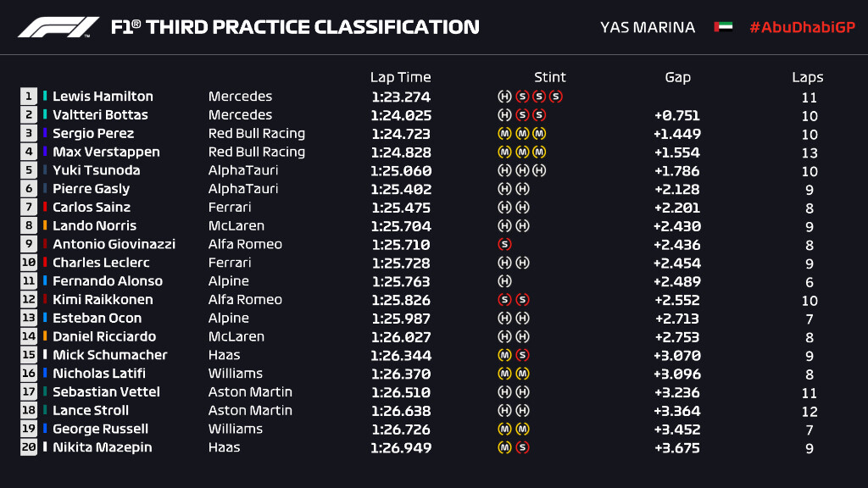Click the Yas Marina circuit label
The image size is (868, 488).
click(648, 27)
